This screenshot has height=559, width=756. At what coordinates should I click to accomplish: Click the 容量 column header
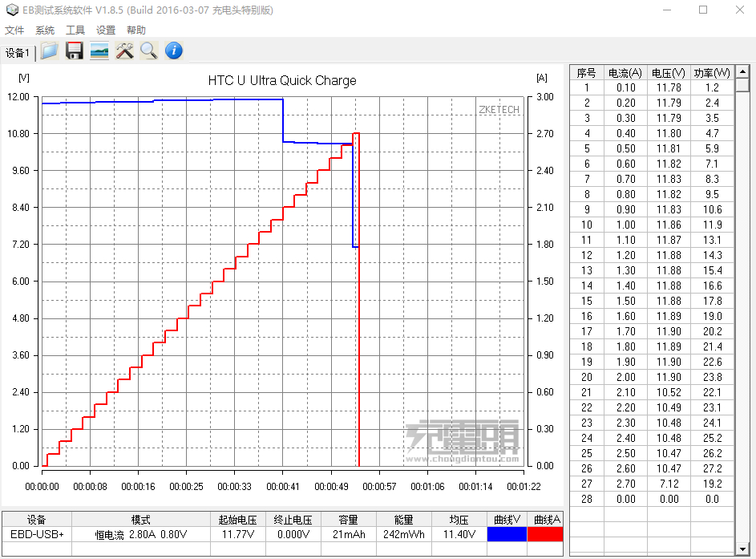pyautogui.click(x=349, y=520)
